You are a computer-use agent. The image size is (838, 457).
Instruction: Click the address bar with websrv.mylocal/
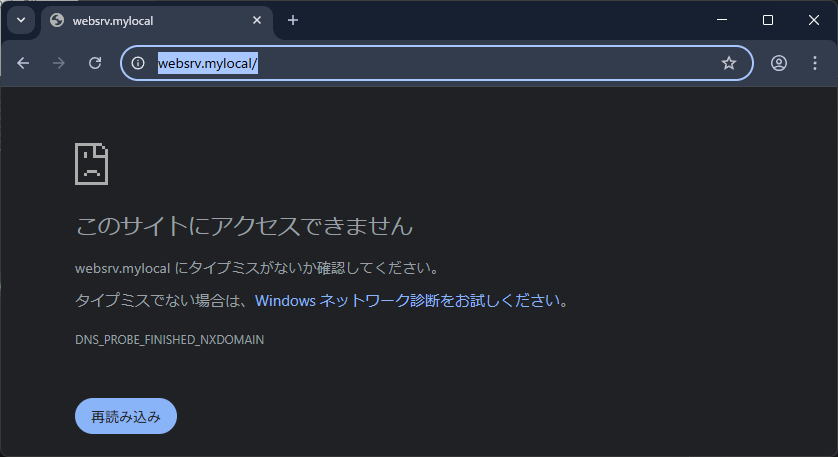click(437, 63)
